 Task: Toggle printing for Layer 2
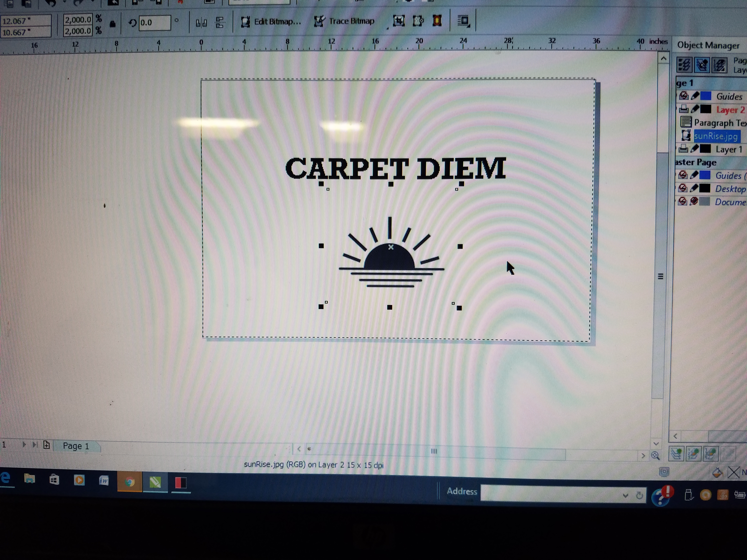click(683, 109)
